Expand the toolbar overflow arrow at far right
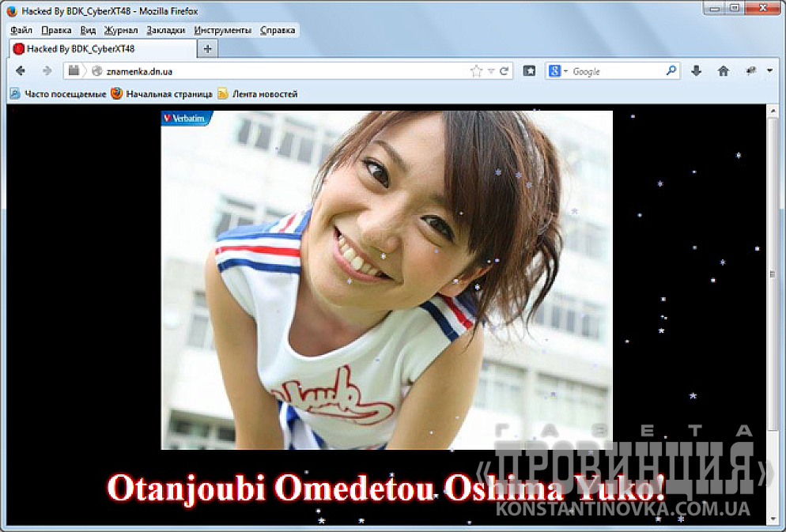Screen dimensions: 786x532 click(770, 71)
